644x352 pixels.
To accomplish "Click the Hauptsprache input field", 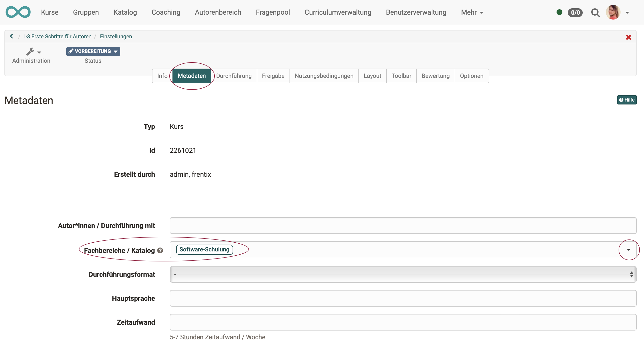I will [x=403, y=298].
